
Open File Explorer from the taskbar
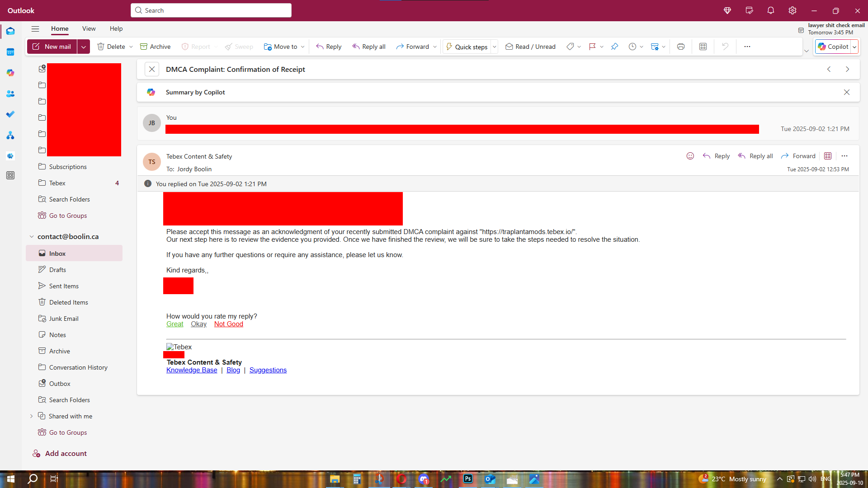[335, 479]
